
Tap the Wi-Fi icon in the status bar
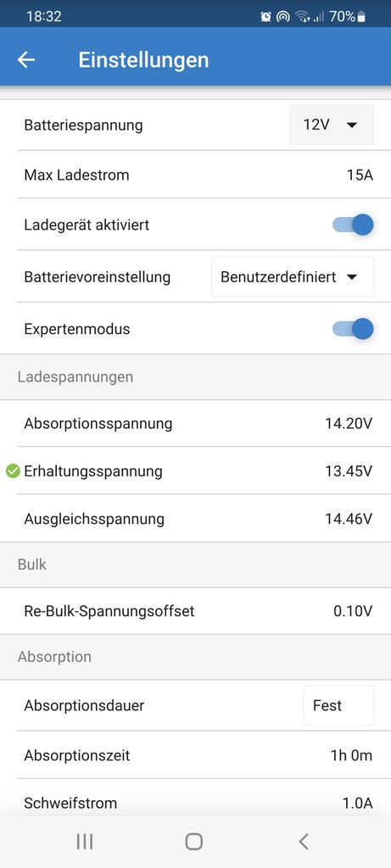coord(302,17)
